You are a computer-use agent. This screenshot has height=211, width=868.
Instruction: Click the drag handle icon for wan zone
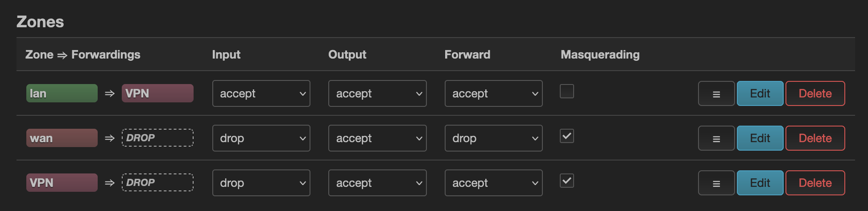[716, 139]
